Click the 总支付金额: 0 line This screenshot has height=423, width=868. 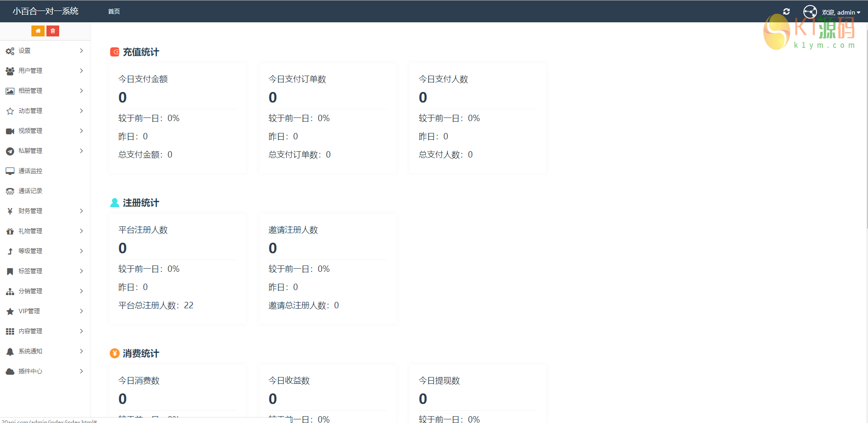[145, 154]
